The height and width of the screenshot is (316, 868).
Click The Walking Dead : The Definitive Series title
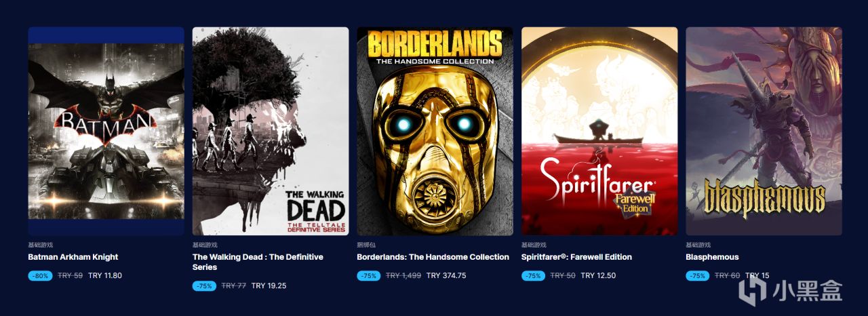click(x=258, y=262)
